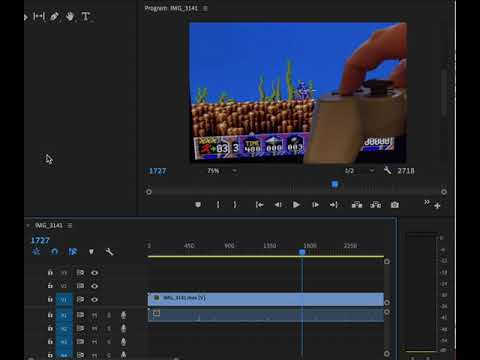Toggle sync lock on V2 track
Viewport: 480px width, 360px height.
(80, 286)
